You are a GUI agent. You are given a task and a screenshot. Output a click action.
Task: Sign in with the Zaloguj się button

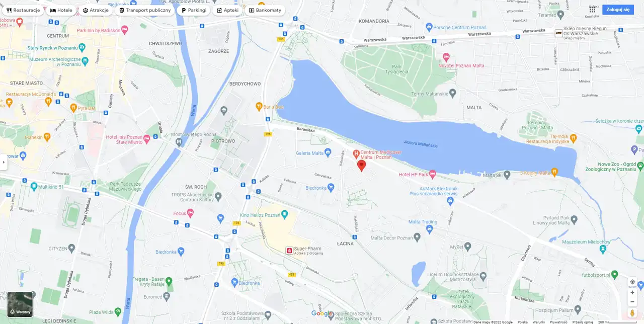618,10
